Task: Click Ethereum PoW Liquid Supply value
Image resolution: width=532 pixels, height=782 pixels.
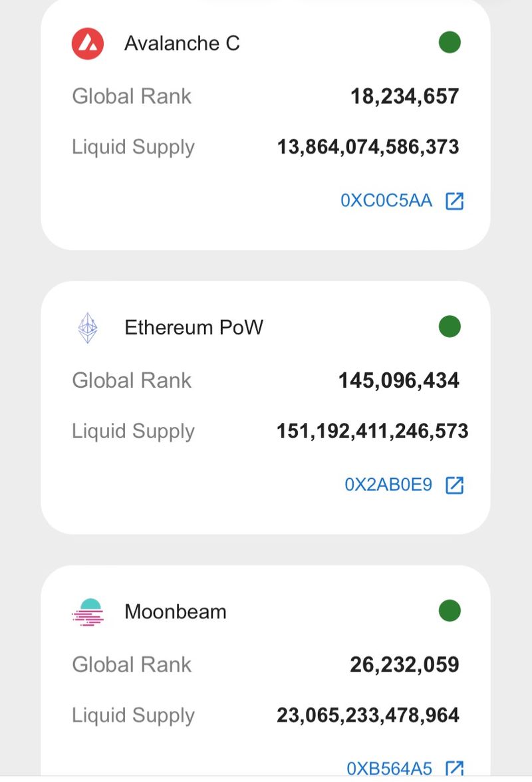Action: click(372, 432)
